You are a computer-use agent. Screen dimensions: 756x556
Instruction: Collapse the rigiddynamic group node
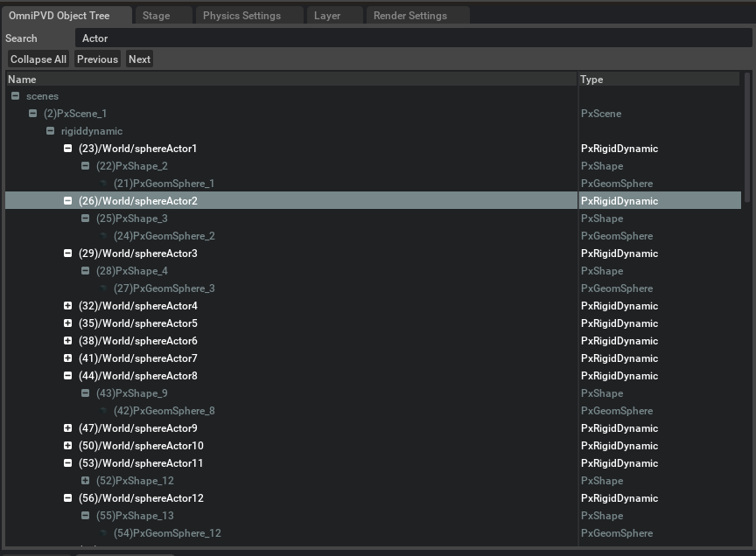[50, 131]
